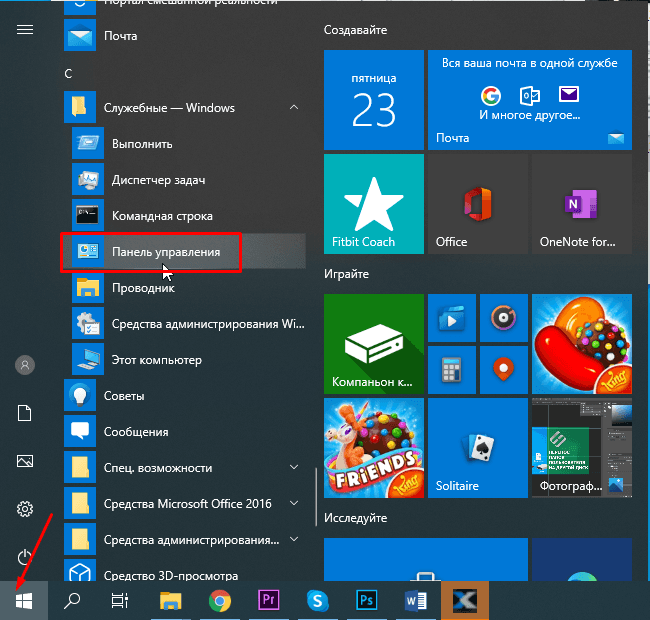Expand Средства Microsoft Office 2016 folder
650x620 pixels.
point(294,503)
